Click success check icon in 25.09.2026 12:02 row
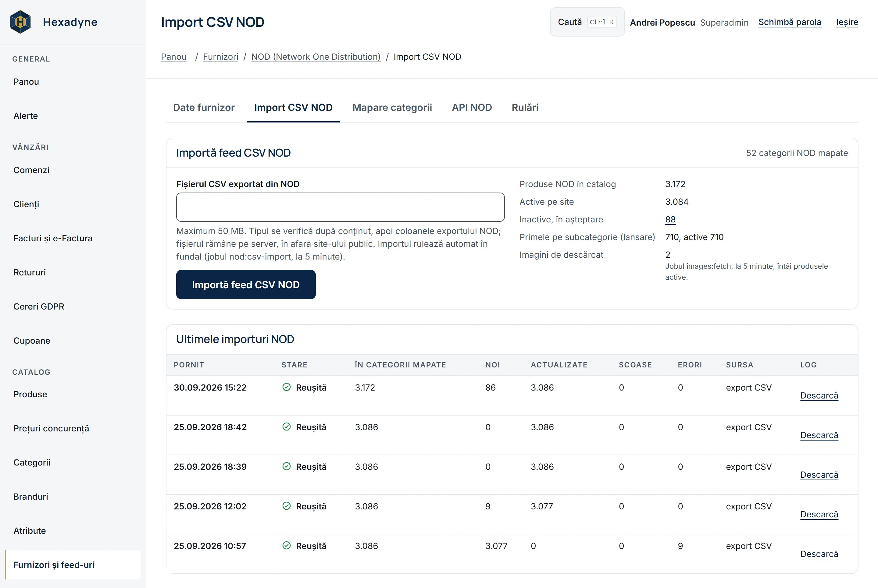This screenshot has width=878, height=588. [286, 506]
